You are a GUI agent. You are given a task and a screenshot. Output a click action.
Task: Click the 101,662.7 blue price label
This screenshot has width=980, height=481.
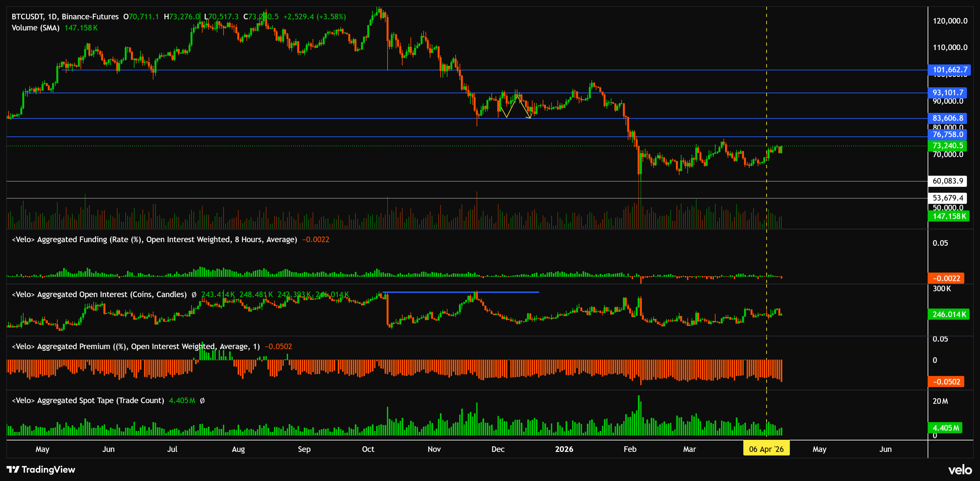point(949,70)
